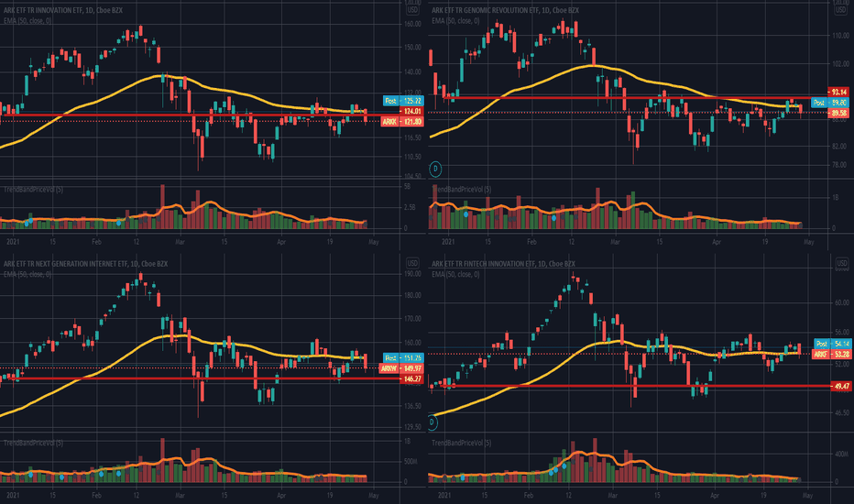This screenshot has width=854, height=504.
Task: Click the ARK Genomic Revolution ETF chart title
Action: [x=505, y=10]
